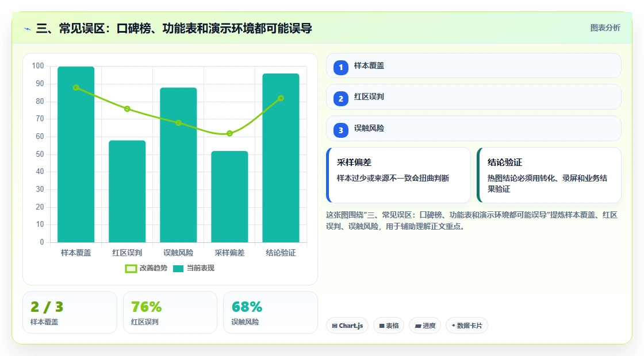Click the text 样本过少或来源不一致会扭曲判断

393,178
